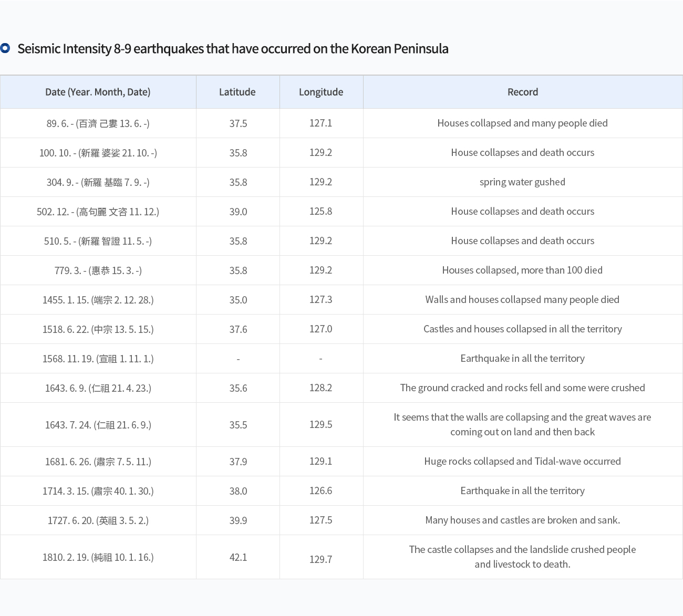This screenshot has width=683, height=616.
Task: Select the 89. 6. date cell
Action: point(98,123)
